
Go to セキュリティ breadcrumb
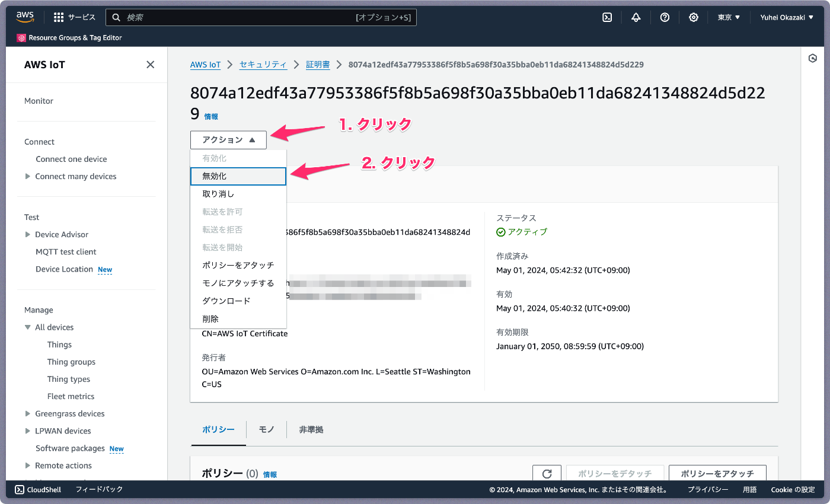point(263,65)
